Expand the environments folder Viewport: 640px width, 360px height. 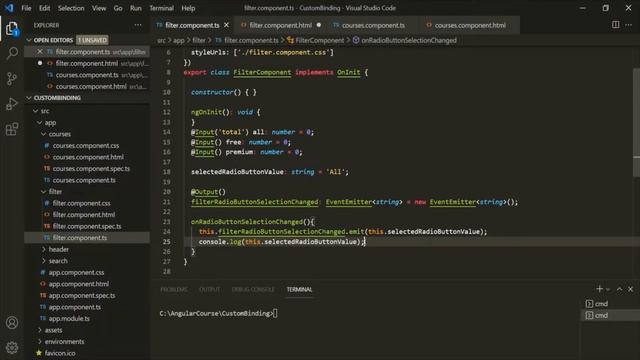click(x=40, y=342)
